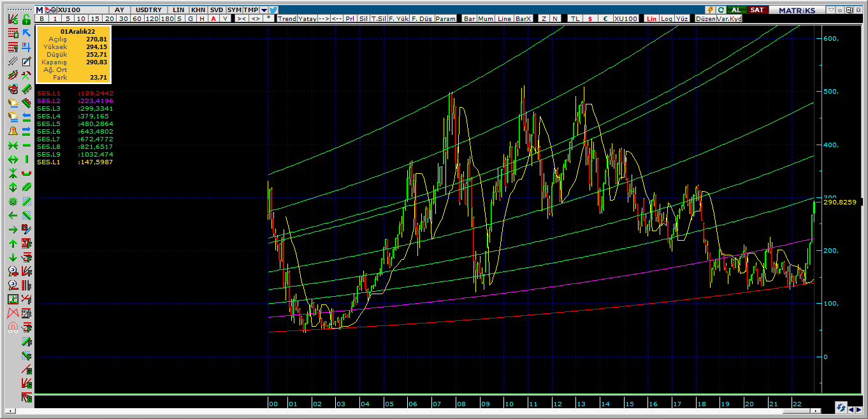The image size is (868, 419).
Task: Select the A monthly period button
Action: [213, 18]
